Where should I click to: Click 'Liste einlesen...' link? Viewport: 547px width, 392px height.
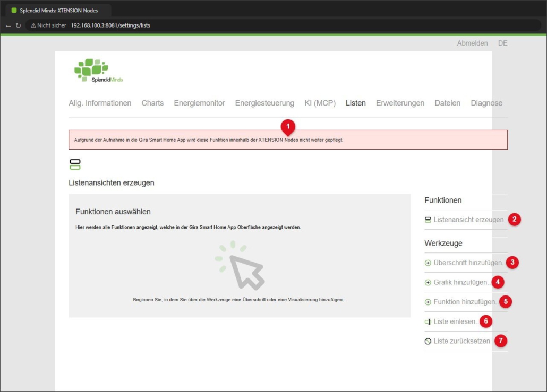456,321
